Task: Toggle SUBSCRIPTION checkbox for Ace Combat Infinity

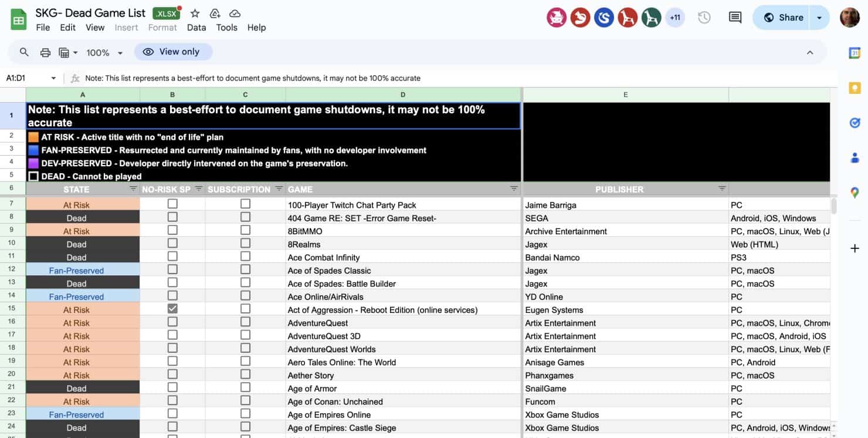Action: tap(245, 256)
